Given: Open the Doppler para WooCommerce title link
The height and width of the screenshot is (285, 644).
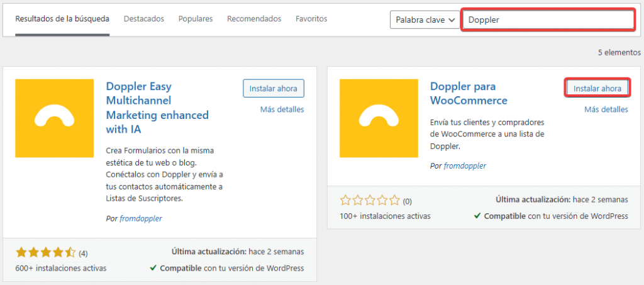Looking at the screenshot, I should click(469, 94).
